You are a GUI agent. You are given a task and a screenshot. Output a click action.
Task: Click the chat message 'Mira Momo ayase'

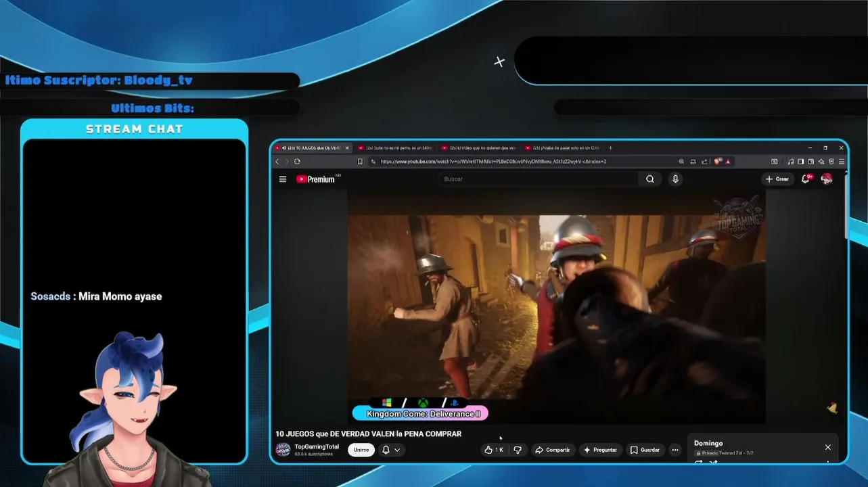pos(120,296)
